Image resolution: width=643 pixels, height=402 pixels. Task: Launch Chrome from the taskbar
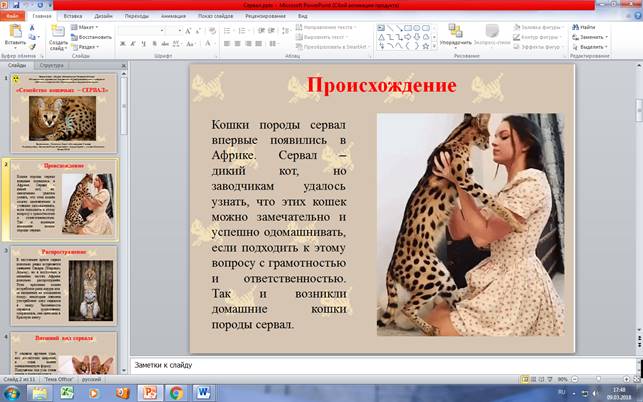[177, 393]
